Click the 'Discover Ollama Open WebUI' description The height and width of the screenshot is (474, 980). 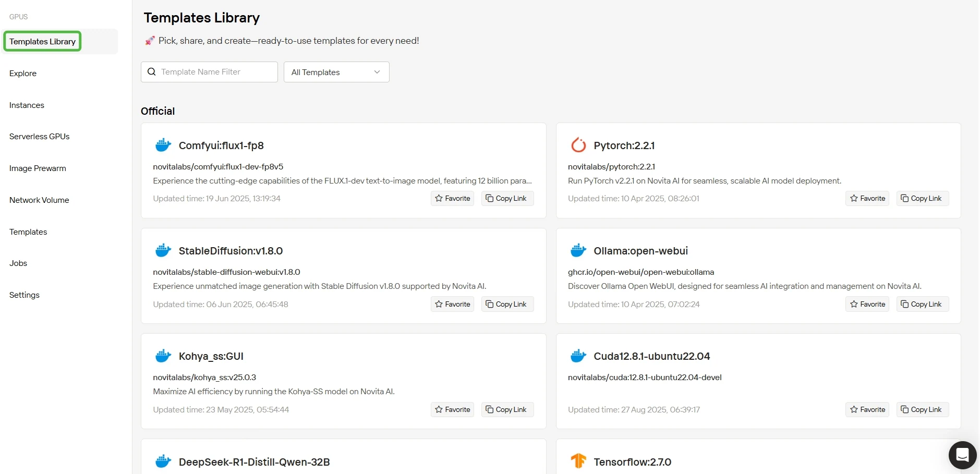tap(745, 286)
